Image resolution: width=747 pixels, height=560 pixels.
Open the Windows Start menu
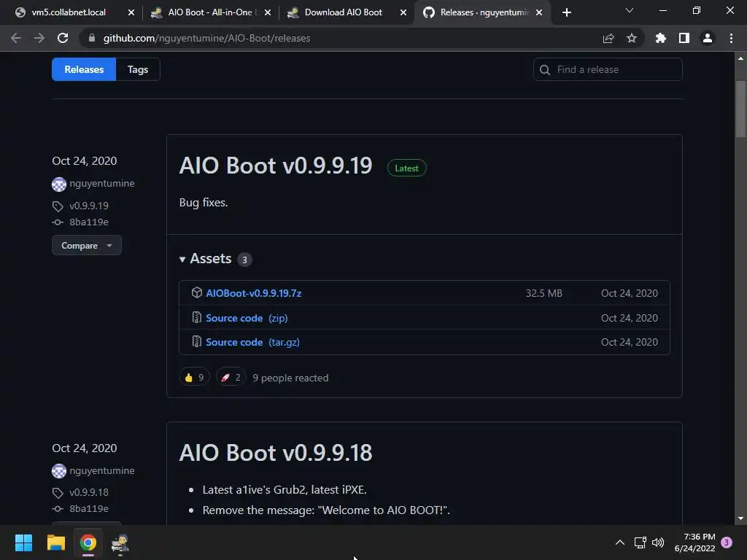click(23, 542)
